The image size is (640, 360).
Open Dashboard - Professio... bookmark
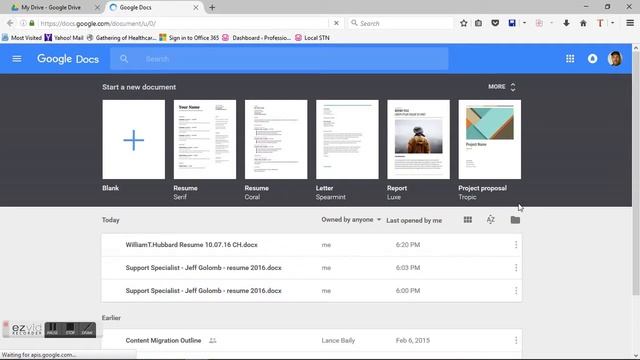[x=256, y=38]
